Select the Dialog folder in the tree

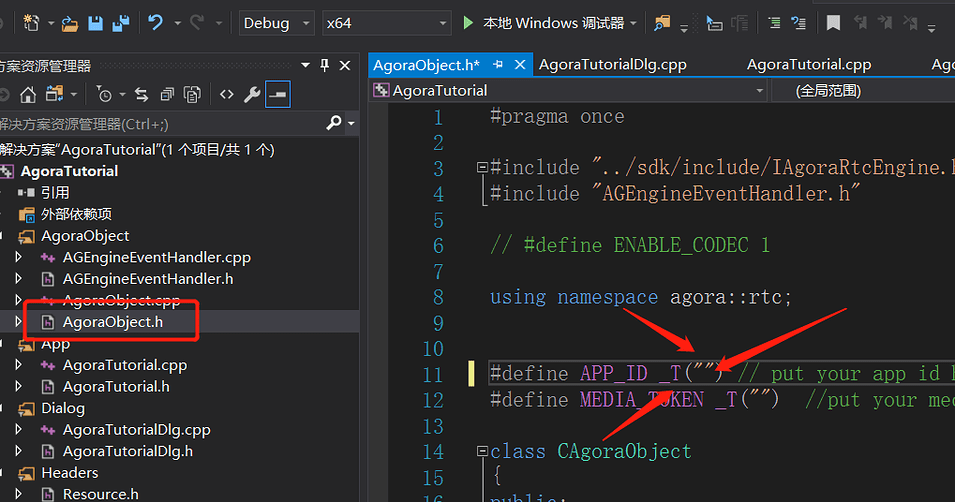click(63, 408)
